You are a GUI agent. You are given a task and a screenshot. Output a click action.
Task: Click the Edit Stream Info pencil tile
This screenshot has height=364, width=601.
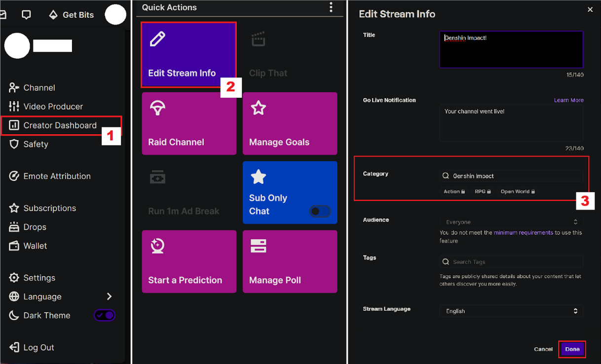tap(188, 55)
